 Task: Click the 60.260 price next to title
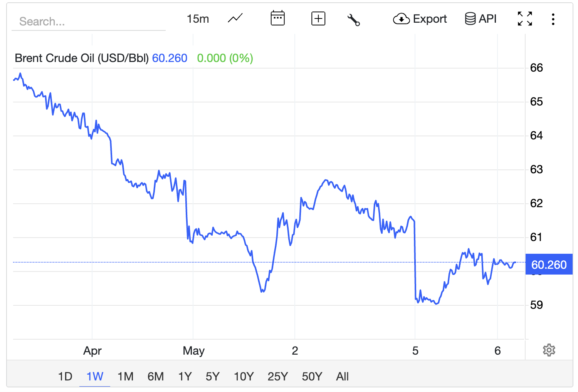pos(170,58)
